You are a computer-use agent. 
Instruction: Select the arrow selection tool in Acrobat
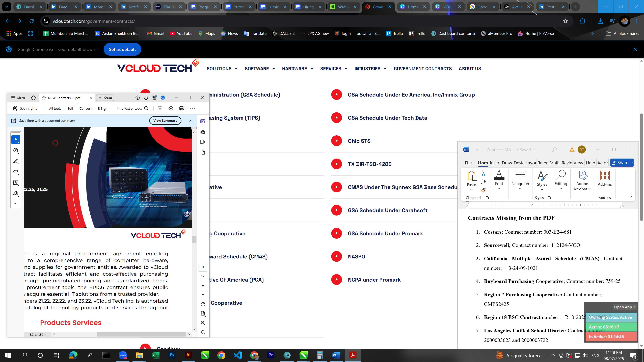[16, 139]
